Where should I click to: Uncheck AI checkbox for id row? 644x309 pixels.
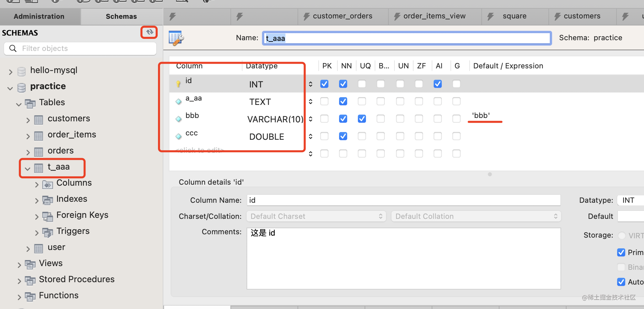[x=437, y=84]
